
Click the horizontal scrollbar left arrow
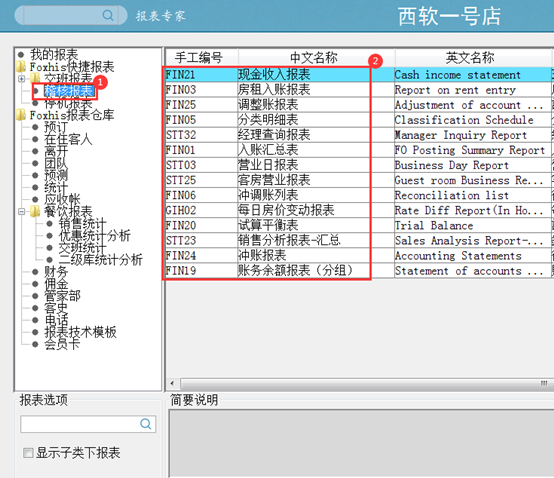pyautogui.click(x=172, y=383)
